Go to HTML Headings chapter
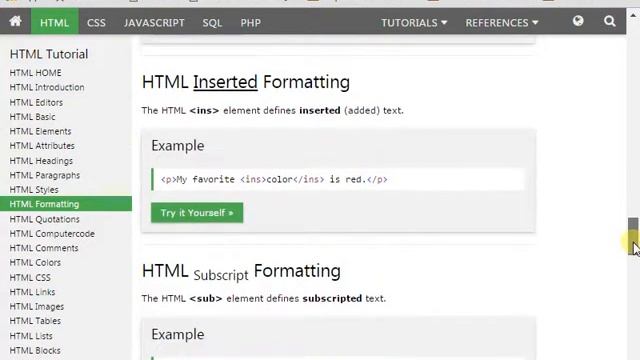The width and height of the screenshot is (640, 360). [41, 161]
